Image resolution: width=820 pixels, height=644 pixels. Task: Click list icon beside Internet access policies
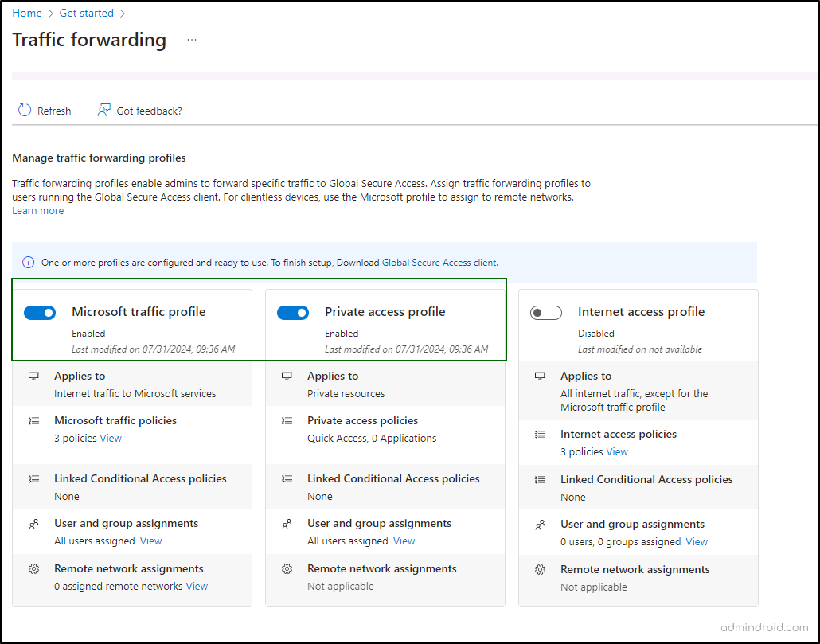tap(540, 435)
